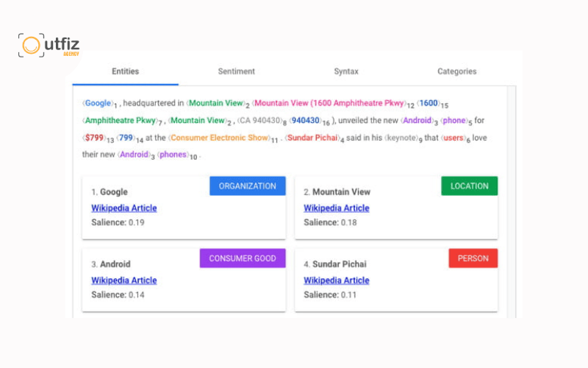588x368 pixels.
Task: Open Google's Wikipedia Article link
Action: coord(124,208)
